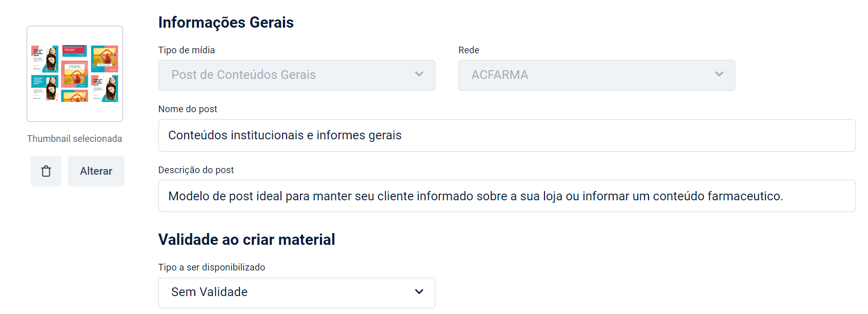Click the chevron arrow beside Sem Validade
Image resolution: width=868 pixels, height=314 pixels.
click(419, 292)
